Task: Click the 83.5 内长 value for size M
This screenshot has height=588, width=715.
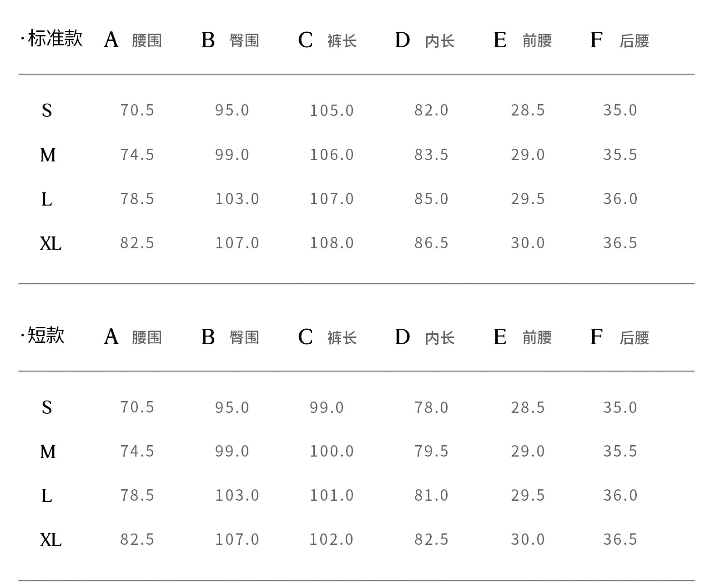Action: 431,155
